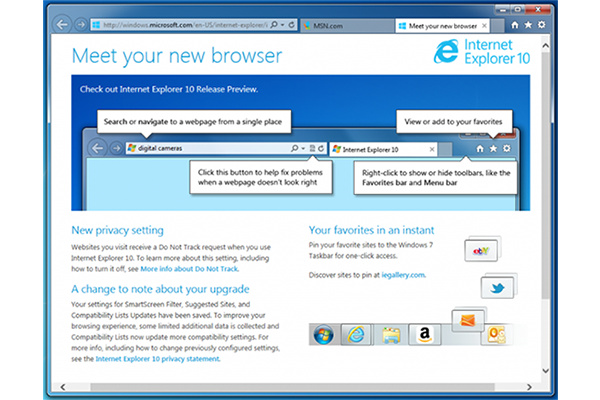
Task: Open the iegallery.com link
Action: (x=403, y=275)
